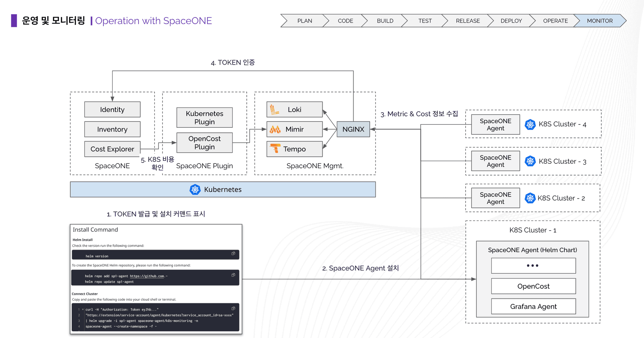
Task: Click the Loki logo icon
Action: tap(274, 110)
